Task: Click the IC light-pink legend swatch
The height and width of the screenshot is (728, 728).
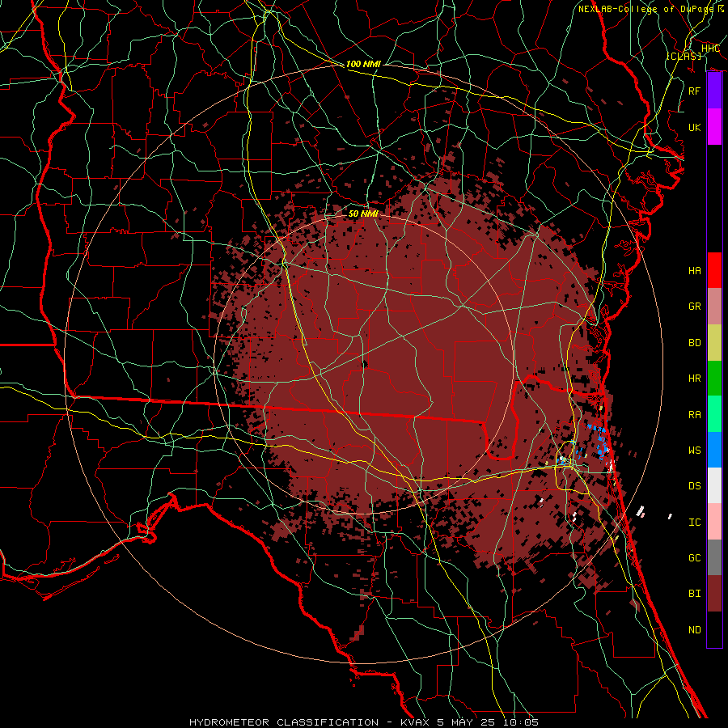Action: [714, 522]
